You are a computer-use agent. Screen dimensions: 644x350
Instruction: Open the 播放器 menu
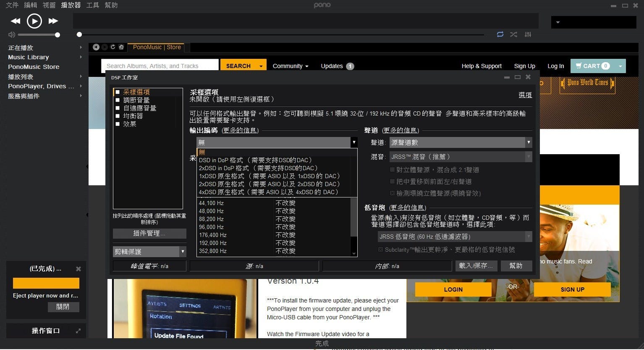pyautogui.click(x=71, y=5)
